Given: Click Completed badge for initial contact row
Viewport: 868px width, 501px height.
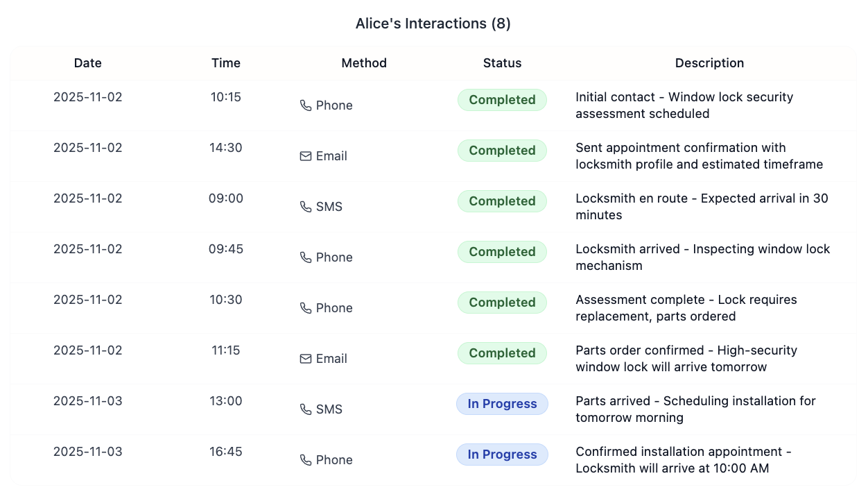Looking at the screenshot, I should [x=502, y=100].
